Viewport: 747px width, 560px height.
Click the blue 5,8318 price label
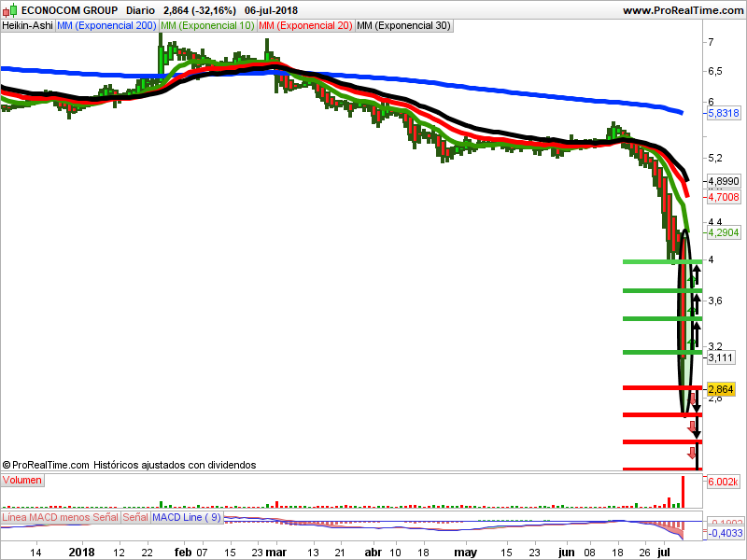coord(724,113)
